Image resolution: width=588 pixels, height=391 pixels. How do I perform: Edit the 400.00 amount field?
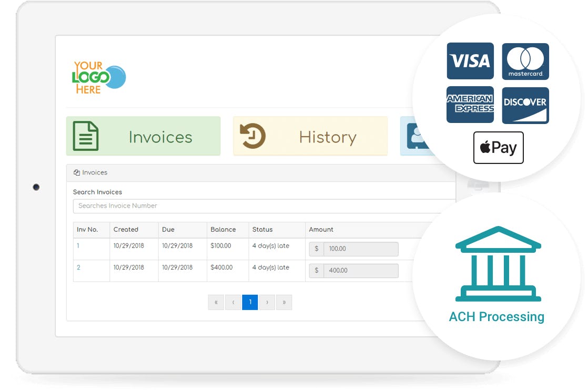353,271
